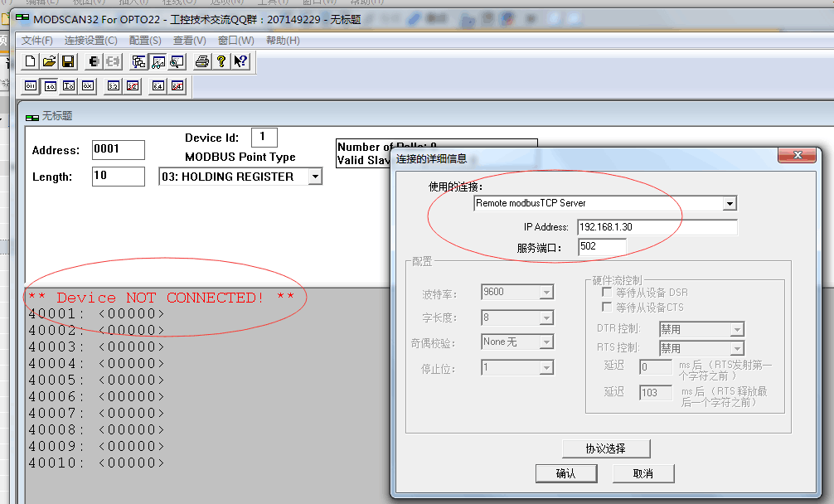
Task: Open the 窗口(W) menu
Action: click(x=236, y=41)
